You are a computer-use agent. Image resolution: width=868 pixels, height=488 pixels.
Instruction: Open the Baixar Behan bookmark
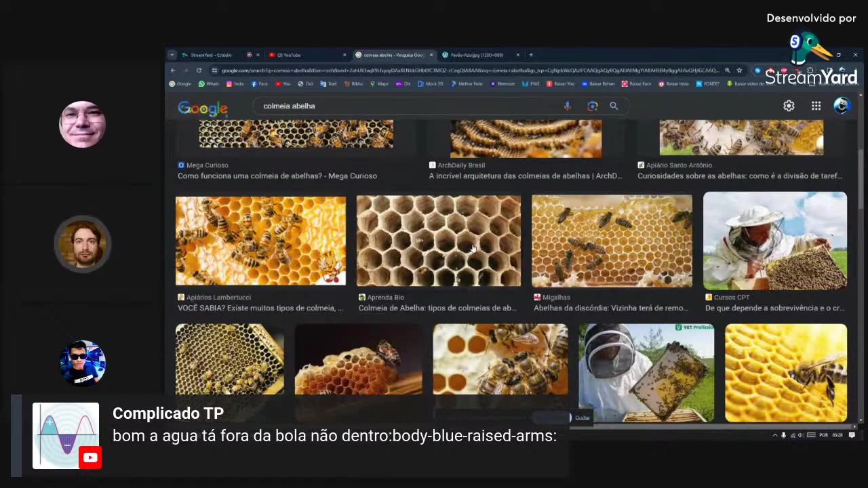[x=598, y=84]
